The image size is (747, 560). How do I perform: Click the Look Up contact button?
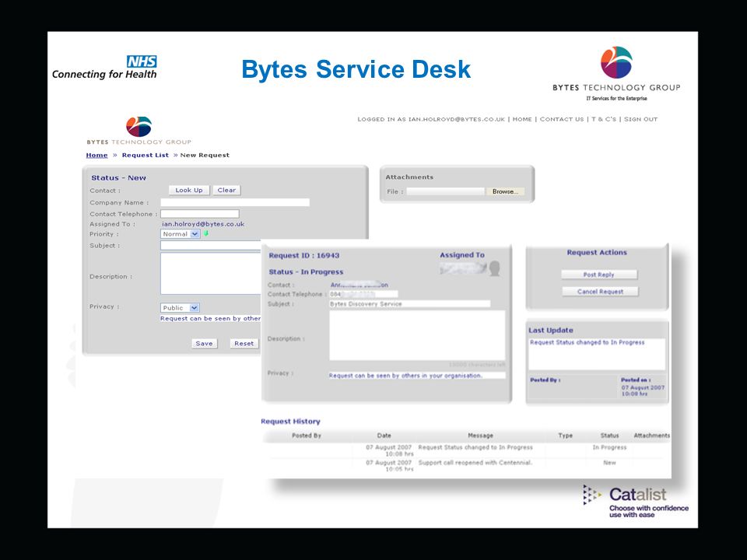click(x=189, y=190)
